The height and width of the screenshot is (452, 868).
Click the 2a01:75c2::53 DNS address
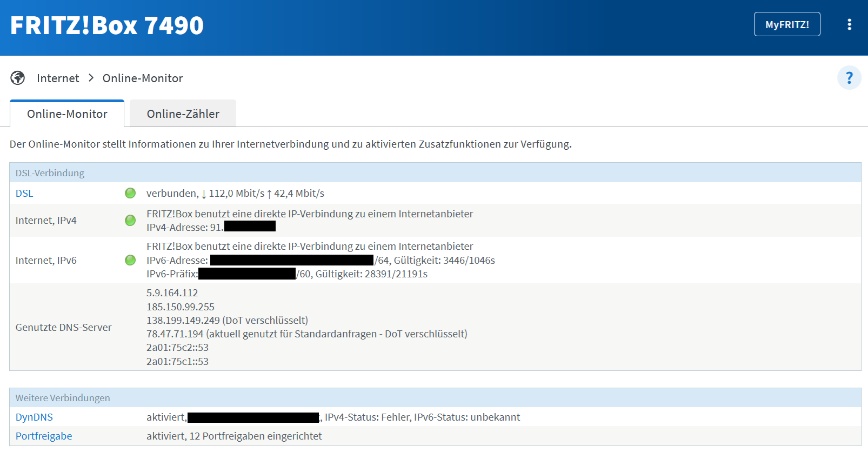(x=177, y=348)
